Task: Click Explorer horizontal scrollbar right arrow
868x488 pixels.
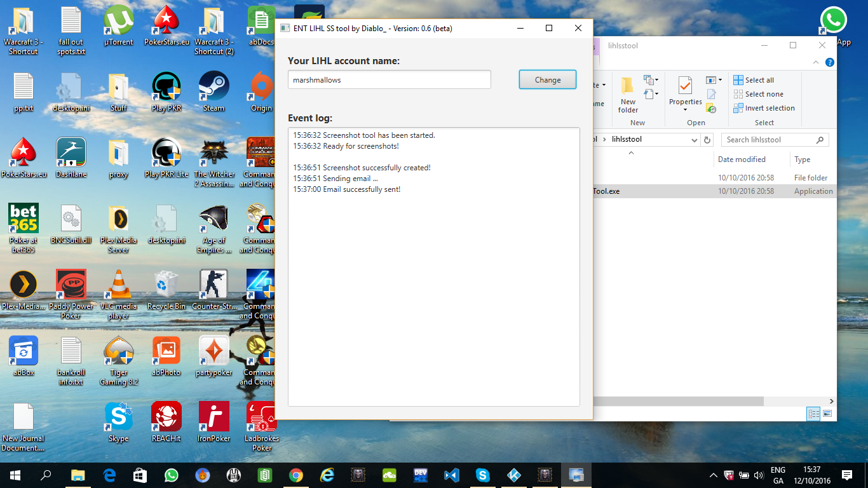Action: [x=832, y=401]
